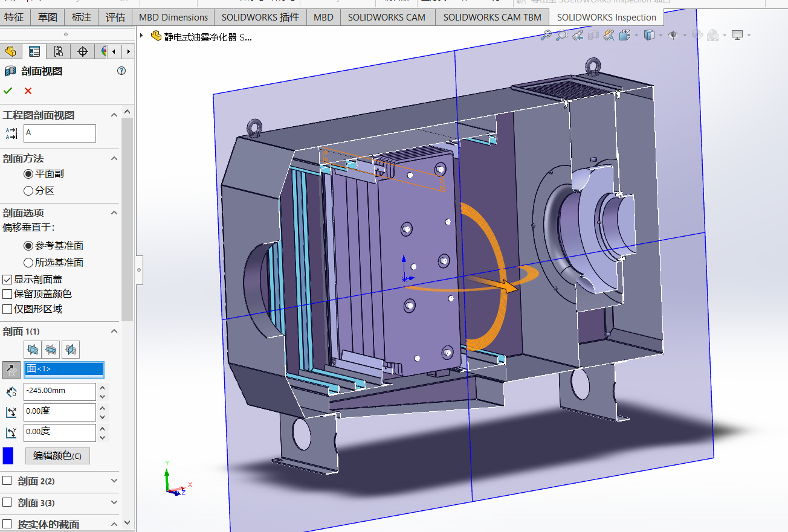
Task: Open the PropertyManager tab icon
Action: tap(34, 51)
